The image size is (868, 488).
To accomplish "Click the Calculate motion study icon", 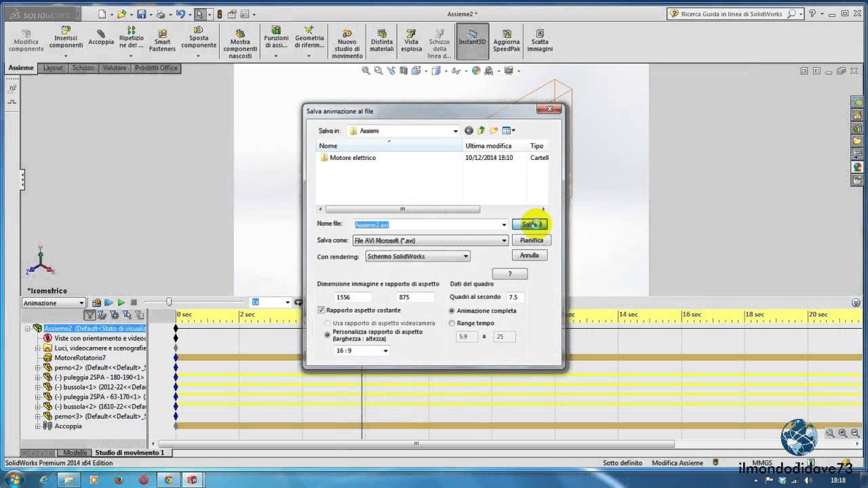I will (96, 303).
